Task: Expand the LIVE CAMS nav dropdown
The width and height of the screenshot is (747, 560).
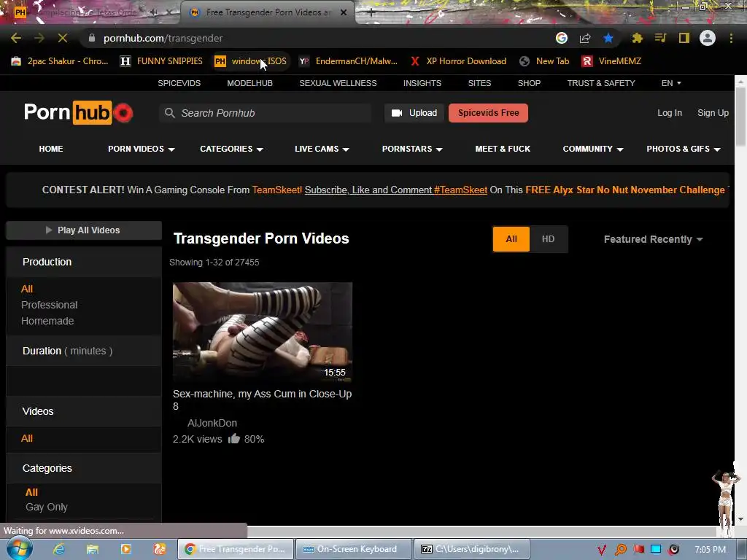Action: coord(322,149)
